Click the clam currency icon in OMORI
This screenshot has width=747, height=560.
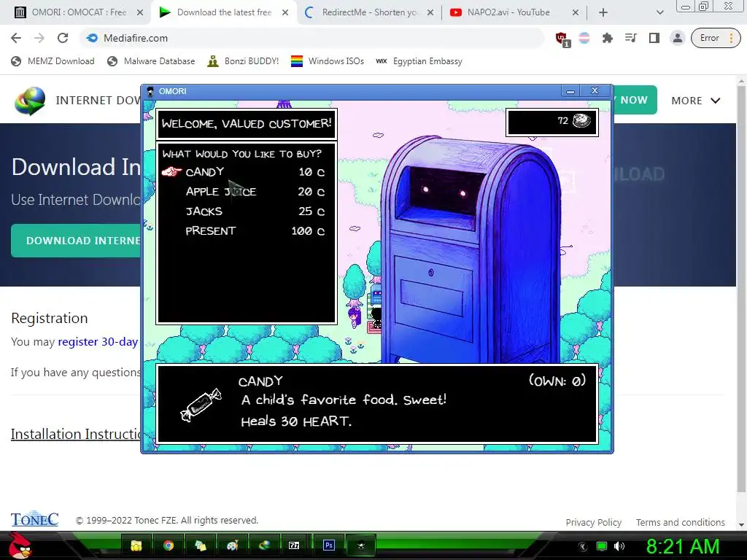click(x=581, y=121)
